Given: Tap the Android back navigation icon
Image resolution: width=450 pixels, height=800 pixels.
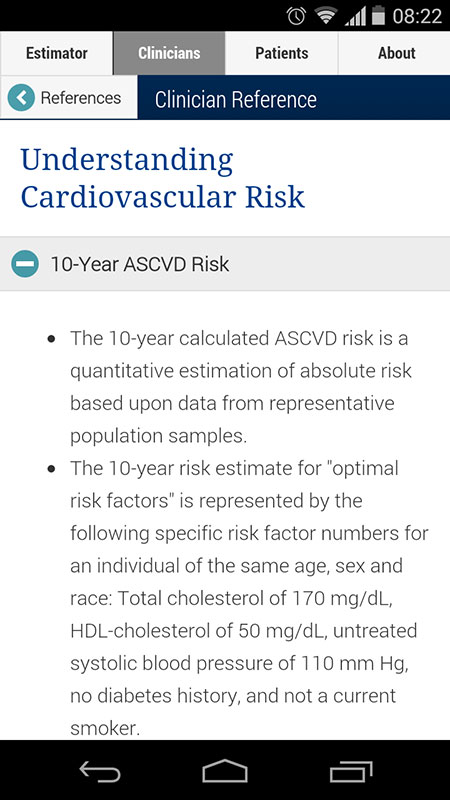Looking at the screenshot, I should click(x=100, y=771).
